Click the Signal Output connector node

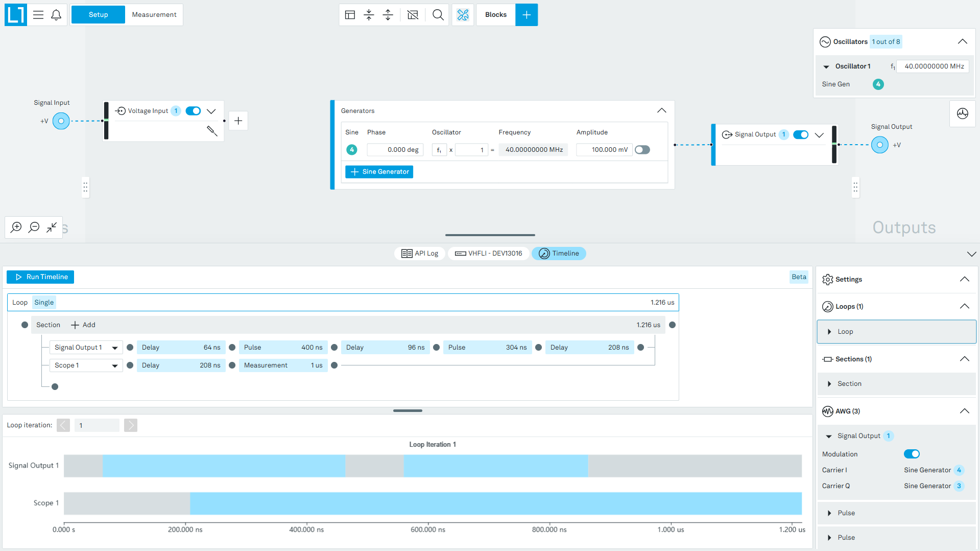click(x=879, y=145)
